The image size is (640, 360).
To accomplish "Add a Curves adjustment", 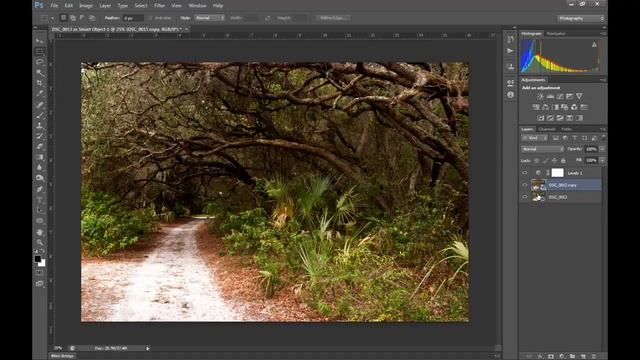I will tap(560, 96).
